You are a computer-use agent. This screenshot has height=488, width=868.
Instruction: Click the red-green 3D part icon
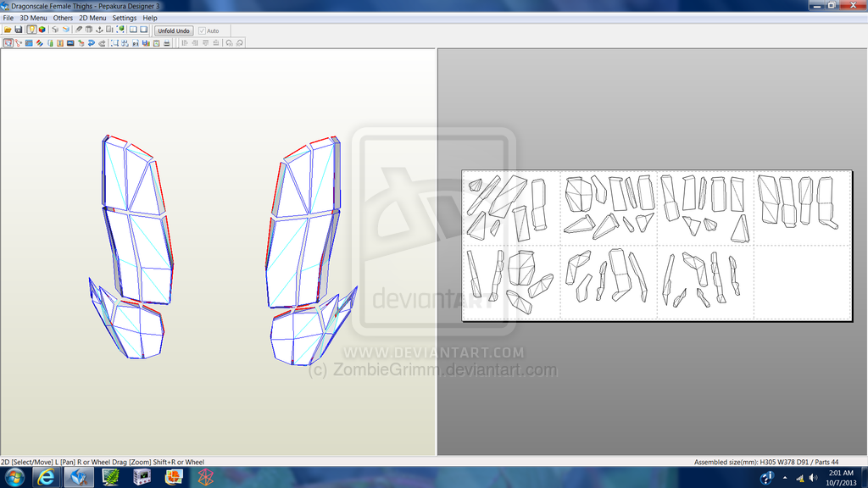tap(81, 42)
